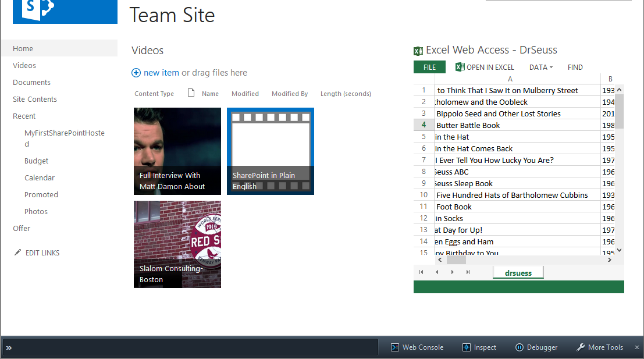Expand the DATA dropdown menu

(540, 67)
